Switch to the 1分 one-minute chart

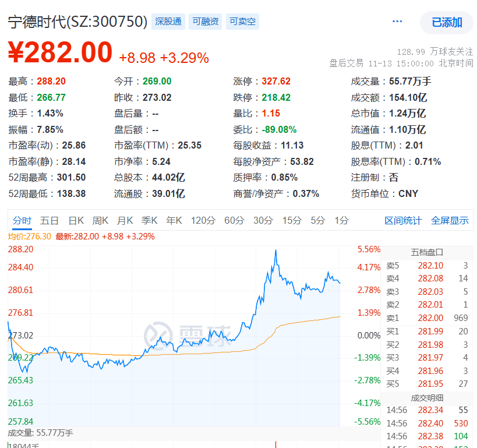click(x=340, y=221)
